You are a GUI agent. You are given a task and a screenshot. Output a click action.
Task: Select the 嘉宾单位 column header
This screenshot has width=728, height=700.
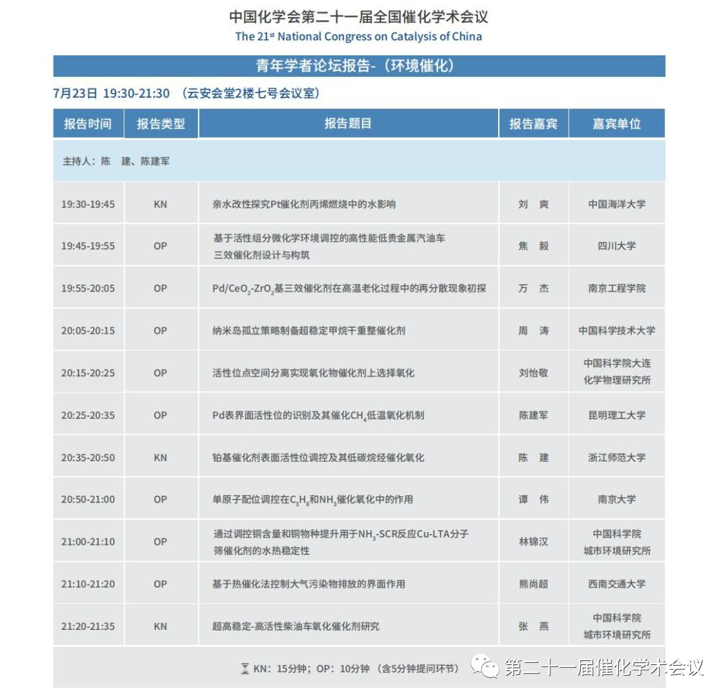617,123
